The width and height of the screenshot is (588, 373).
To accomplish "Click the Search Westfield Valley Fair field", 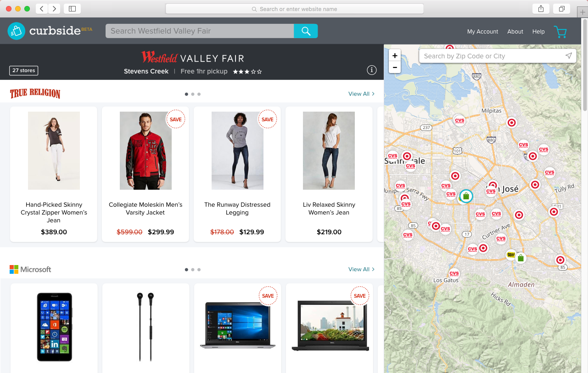I will (x=200, y=31).
